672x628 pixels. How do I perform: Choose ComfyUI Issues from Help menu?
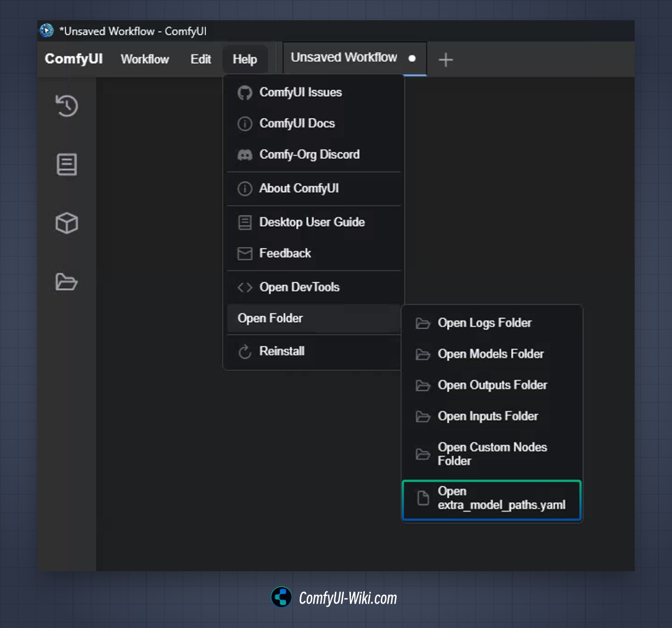click(x=314, y=93)
